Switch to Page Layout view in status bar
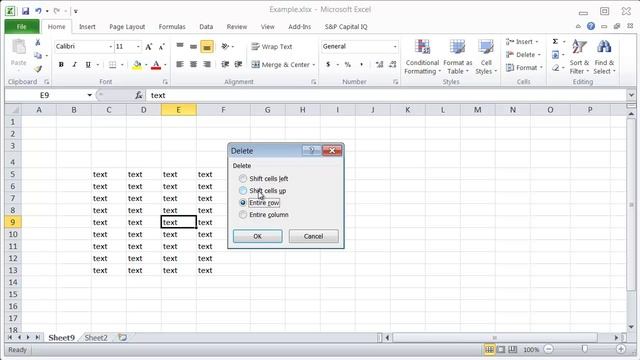640x360 pixels. 501,349
